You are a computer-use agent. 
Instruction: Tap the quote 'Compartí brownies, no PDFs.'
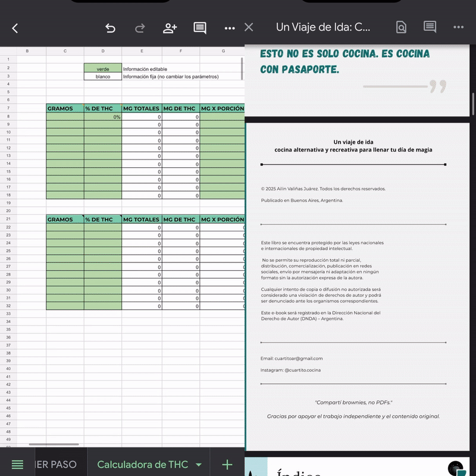click(x=353, y=403)
